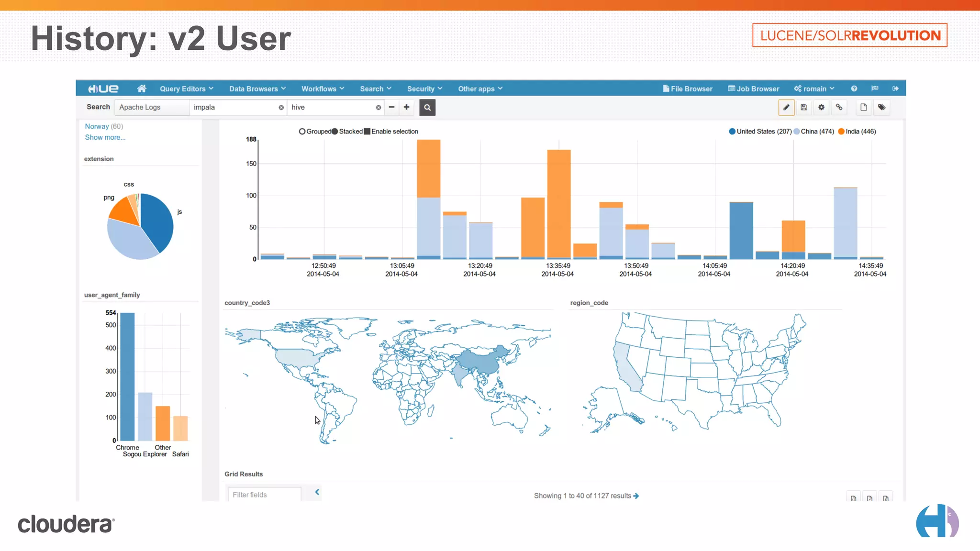980x551 pixels.
Task: Click the India legend color dot
Action: pos(841,132)
